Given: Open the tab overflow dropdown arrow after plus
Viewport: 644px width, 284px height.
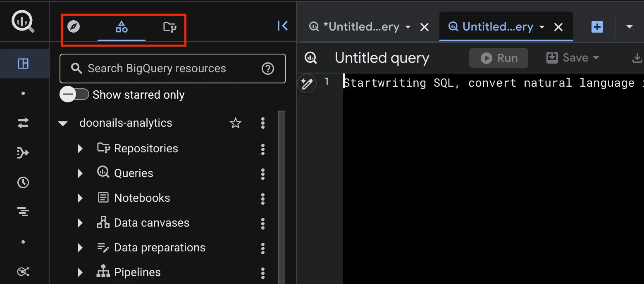Looking at the screenshot, I should coord(630,27).
